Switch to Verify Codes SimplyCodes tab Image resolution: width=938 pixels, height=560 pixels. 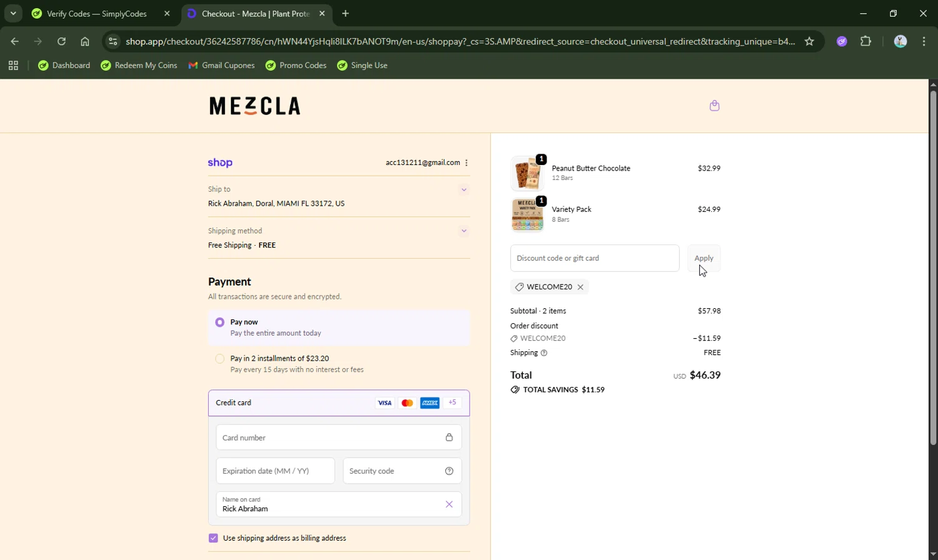pos(97,14)
